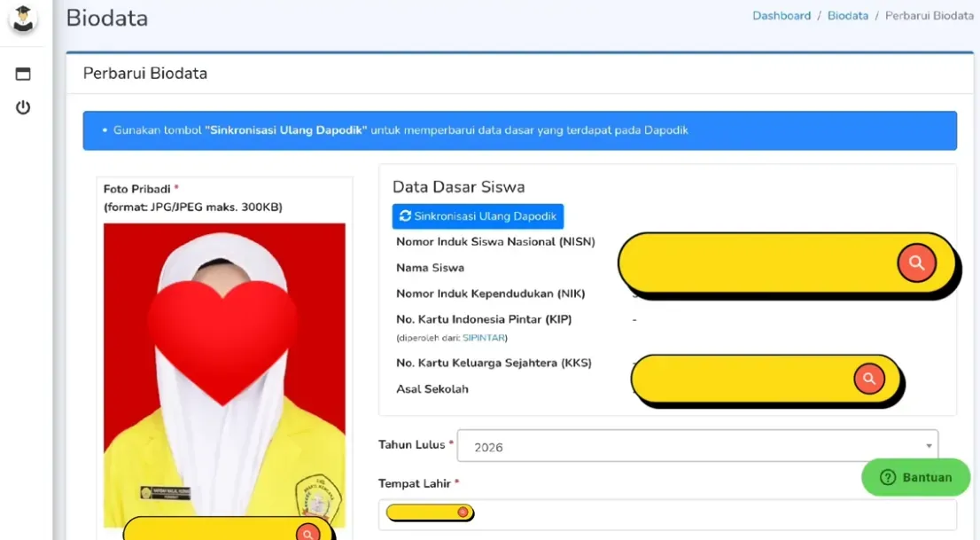This screenshot has width=980, height=540.
Task: Click the power logout icon in sidebar
Action: coord(23,107)
